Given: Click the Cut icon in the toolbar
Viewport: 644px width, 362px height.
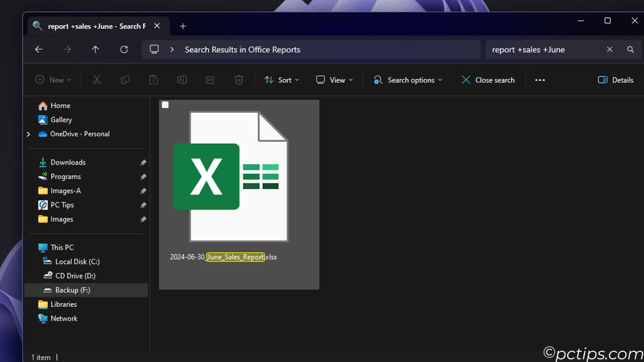Looking at the screenshot, I should tap(97, 79).
